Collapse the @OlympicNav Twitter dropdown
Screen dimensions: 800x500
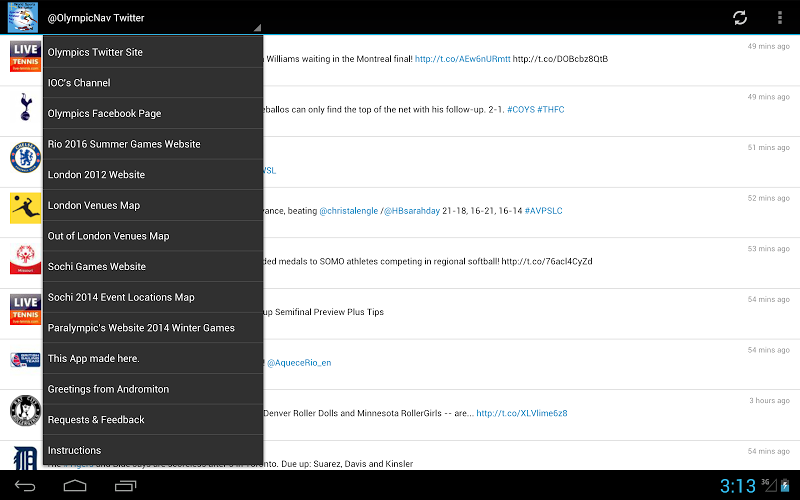pyautogui.click(x=150, y=18)
